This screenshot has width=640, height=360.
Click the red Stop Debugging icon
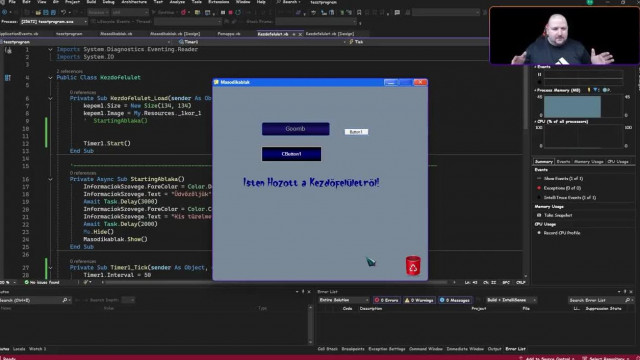click(230, 13)
